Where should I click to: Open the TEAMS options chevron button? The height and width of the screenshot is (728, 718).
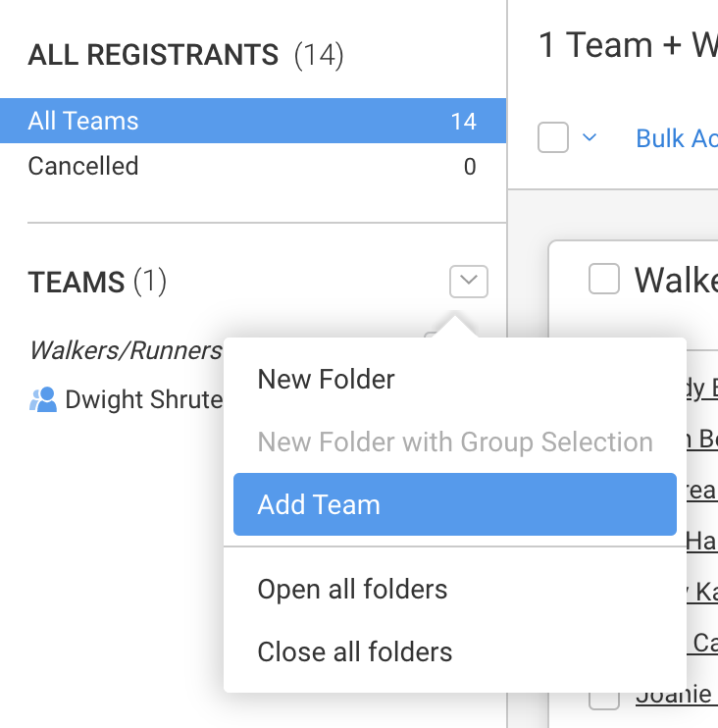click(468, 283)
